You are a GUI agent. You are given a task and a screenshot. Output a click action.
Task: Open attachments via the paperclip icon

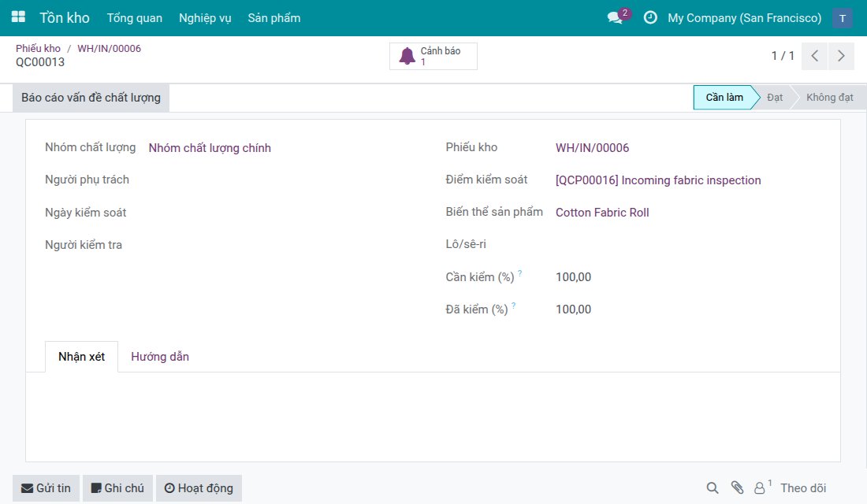click(x=737, y=487)
